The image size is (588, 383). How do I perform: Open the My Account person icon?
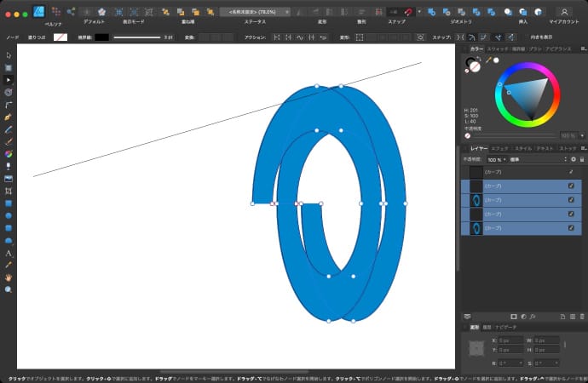pyautogui.click(x=564, y=12)
